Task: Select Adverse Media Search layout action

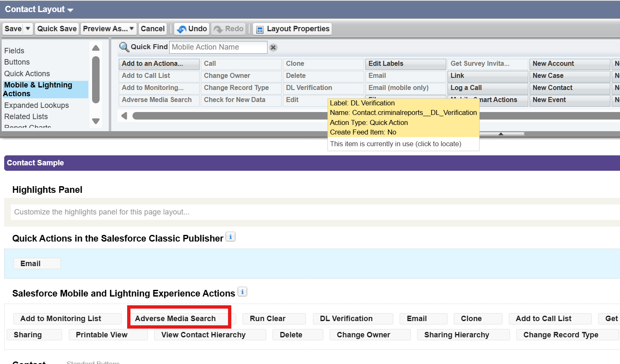Action: tap(182, 319)
